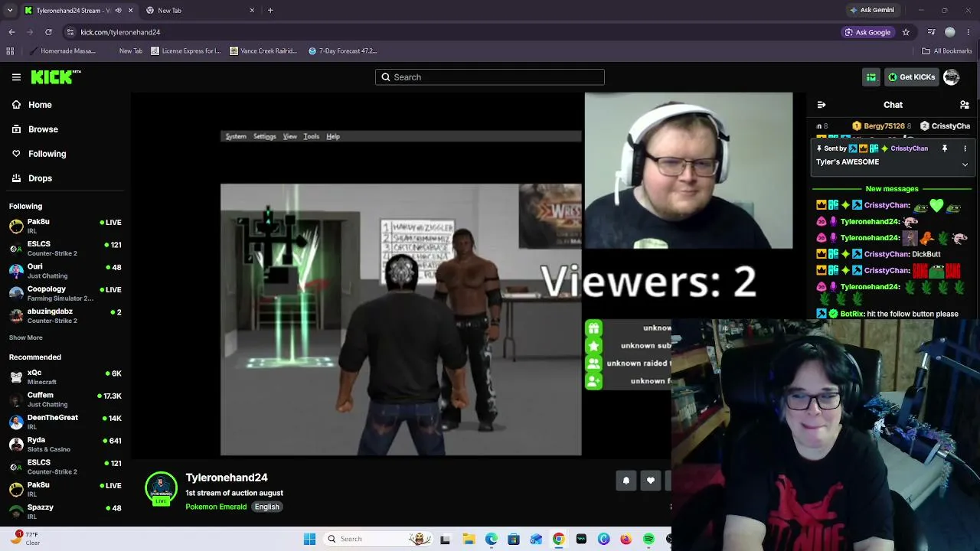
Task: Bookmark this page with the star icon
Action: [x=906, y=32]
